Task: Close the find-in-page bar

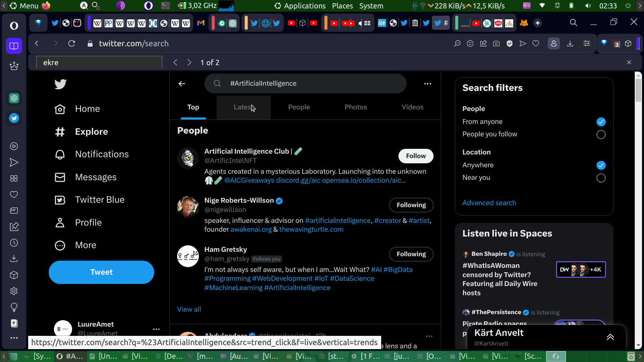Action: pyautogui.click(x=629, y=62)
